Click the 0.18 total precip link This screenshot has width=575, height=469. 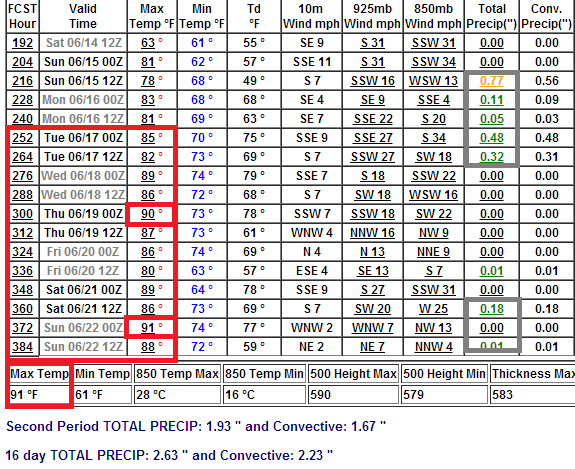(x=491, y=309)
